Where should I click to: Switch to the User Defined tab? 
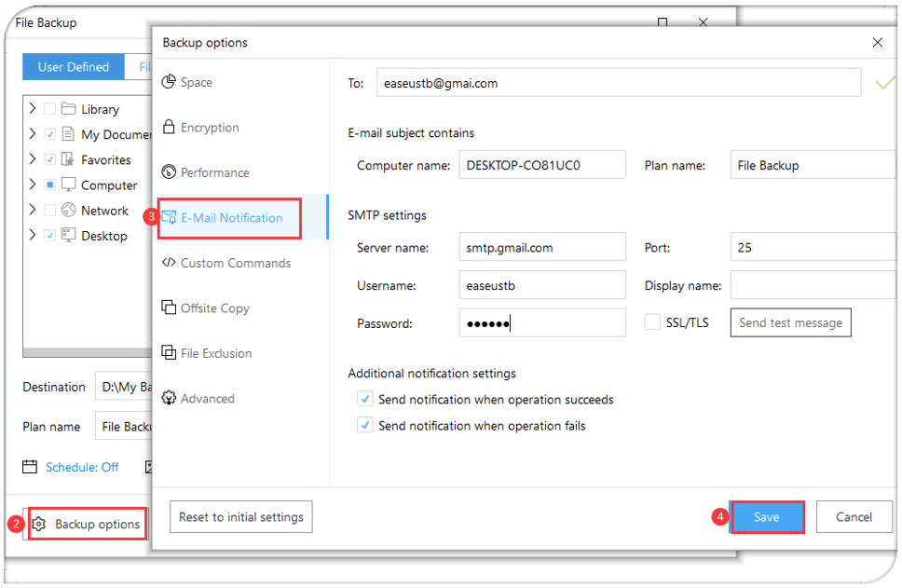(74, 67)
